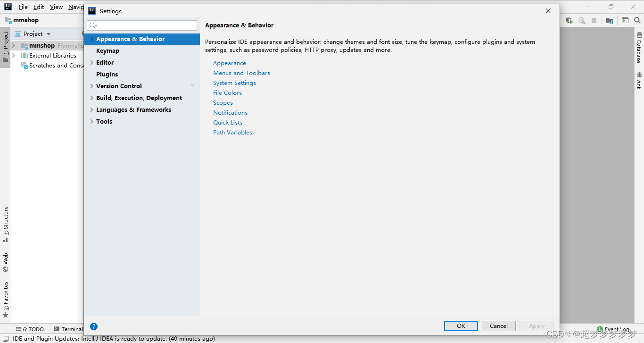Open the Quick Lists link
The height and width of the screenshot is (343, 644).
coord(228,122)
